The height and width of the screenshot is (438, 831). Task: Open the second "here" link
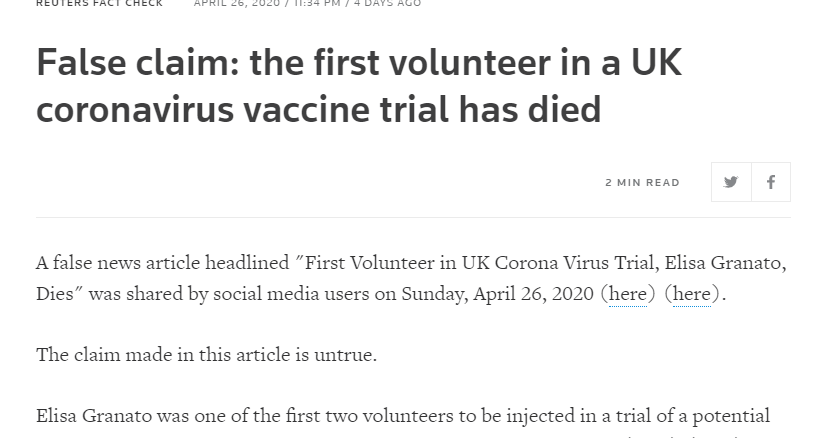click(x=692, y=294)
